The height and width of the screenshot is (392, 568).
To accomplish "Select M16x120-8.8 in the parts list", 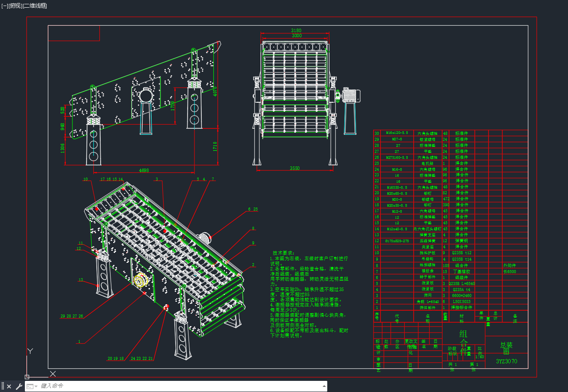I will tap(397, 133).
